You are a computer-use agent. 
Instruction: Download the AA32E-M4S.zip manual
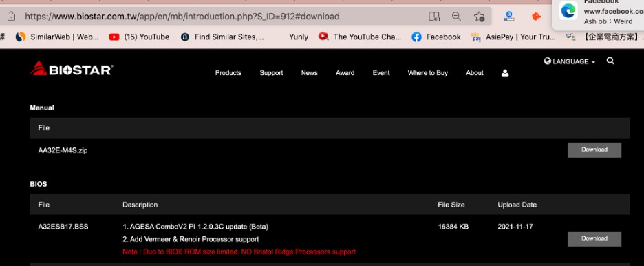pyautogui.click(x=594, y=150)
